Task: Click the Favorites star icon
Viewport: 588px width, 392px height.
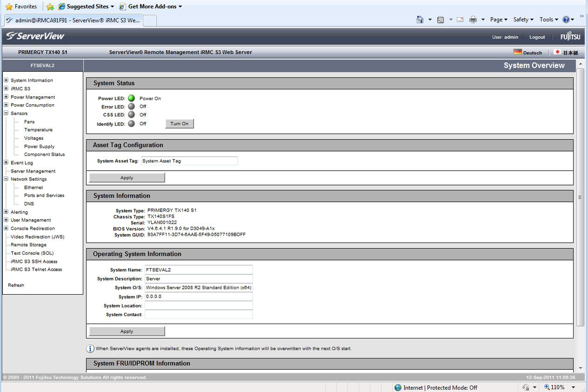Action: pos(9,7)
